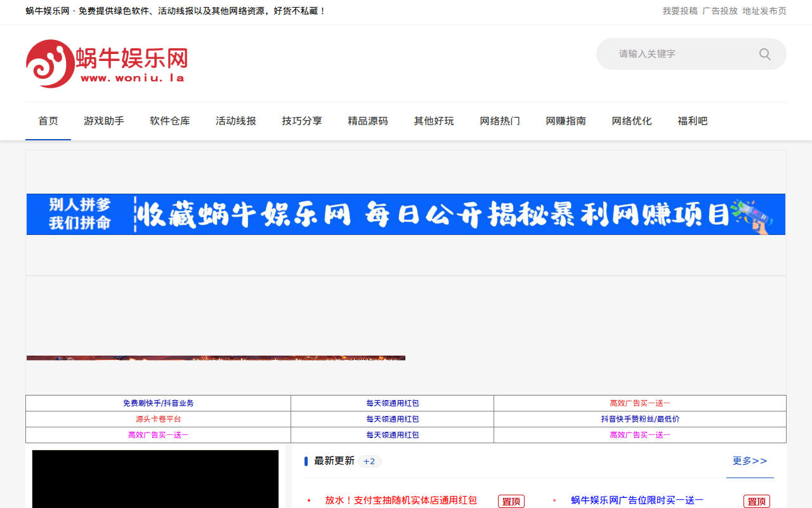
Task: Open the 每天领通用红包 link
Action: (391, 403)
